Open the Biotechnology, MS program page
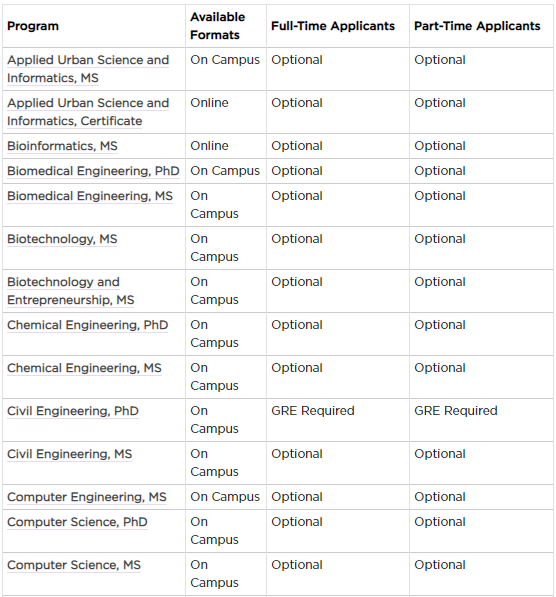556x597 pixels. tap(62, 239)
